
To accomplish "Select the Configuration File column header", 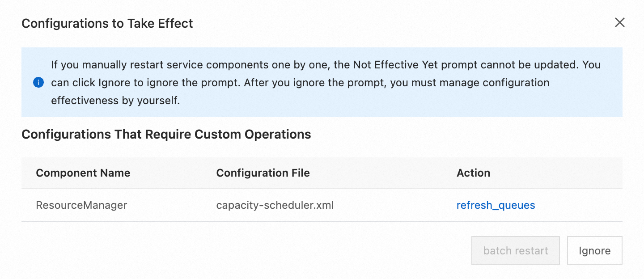I will pyautogui.click(x=263, y=173).
